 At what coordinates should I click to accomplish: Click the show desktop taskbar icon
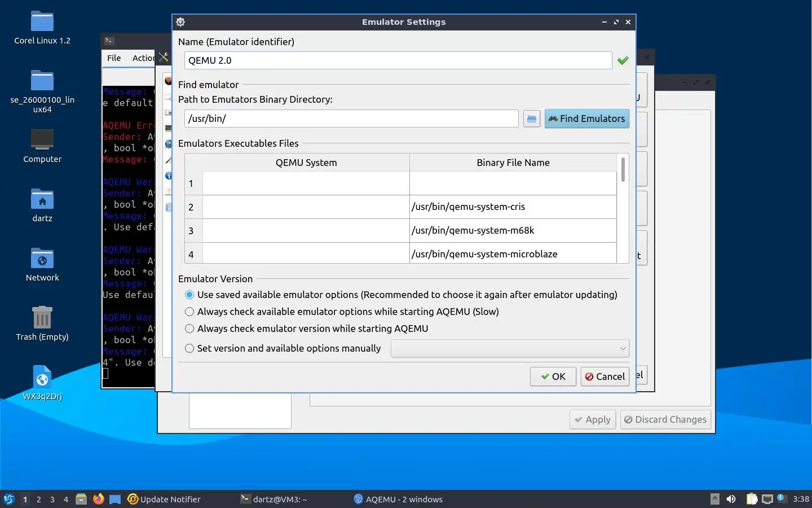point(115,499)
